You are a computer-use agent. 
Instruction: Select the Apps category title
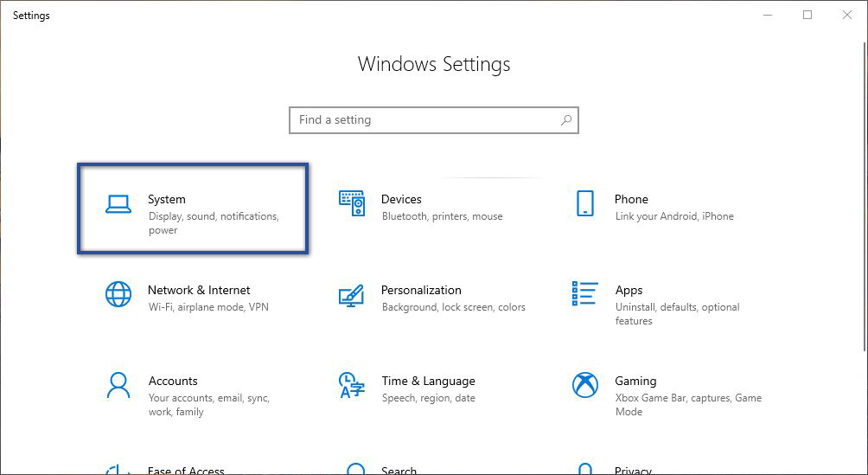629,290
